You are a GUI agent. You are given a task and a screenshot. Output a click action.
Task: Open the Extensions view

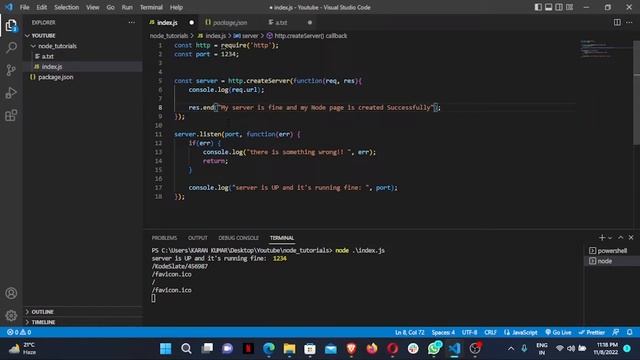(11, 115)
